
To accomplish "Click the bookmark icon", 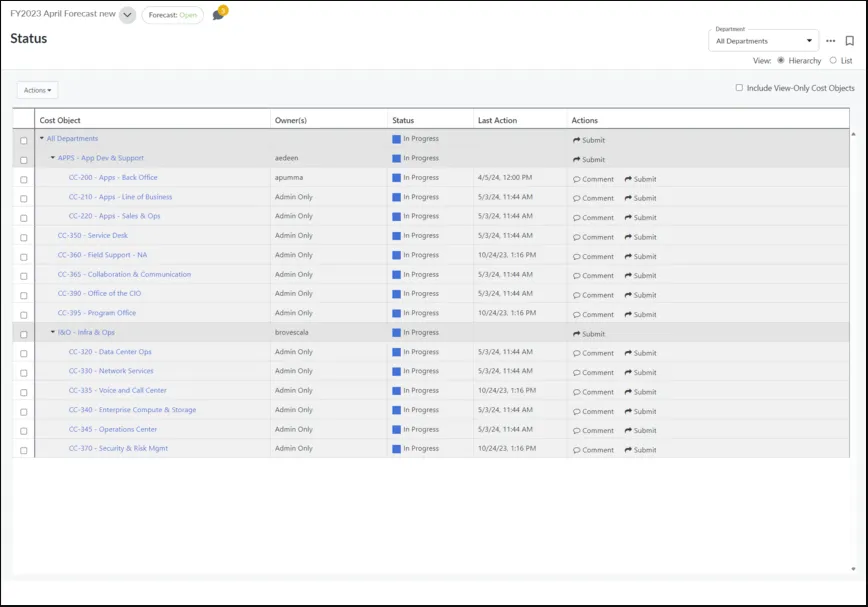I will click(849, 41).
